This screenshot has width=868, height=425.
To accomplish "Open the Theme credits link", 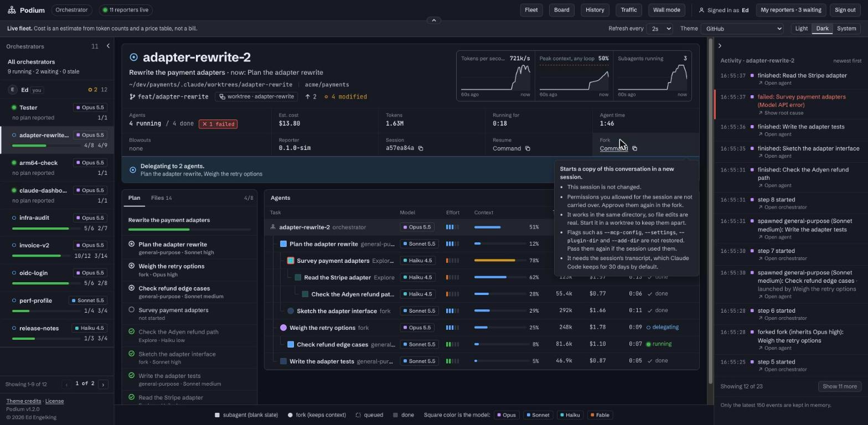I will (x=23, y=401).
